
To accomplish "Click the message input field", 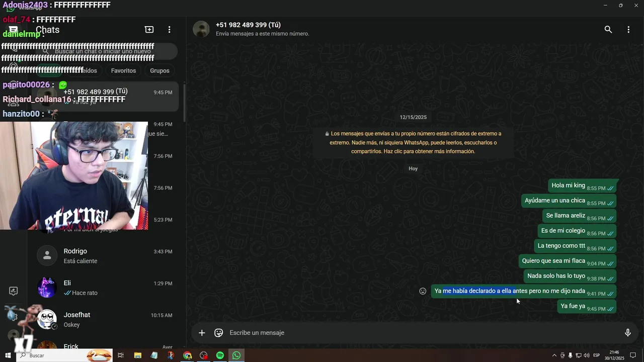I will (x=423, y=333).
